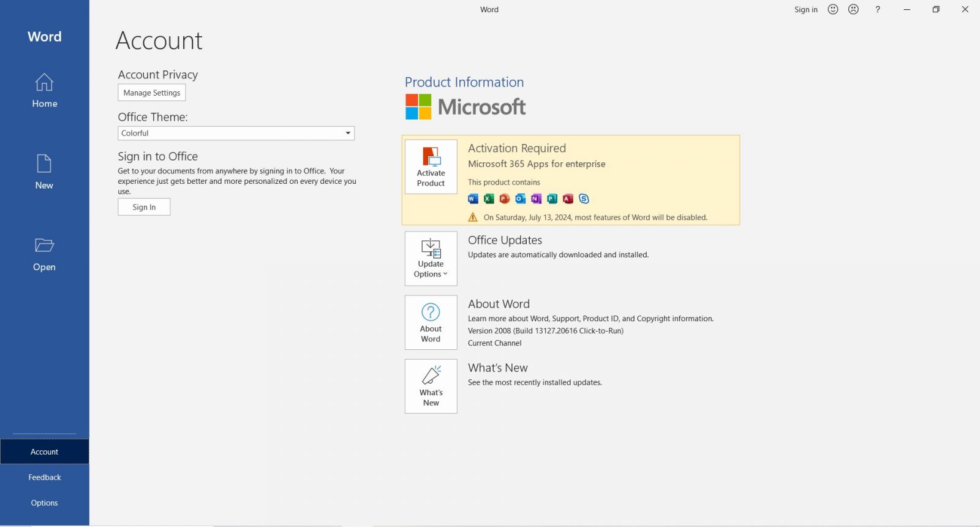The width and height of the screenshot is (980, 527).
Task: Click the Home icon in sidebar
Action: (x=44, y=82)
